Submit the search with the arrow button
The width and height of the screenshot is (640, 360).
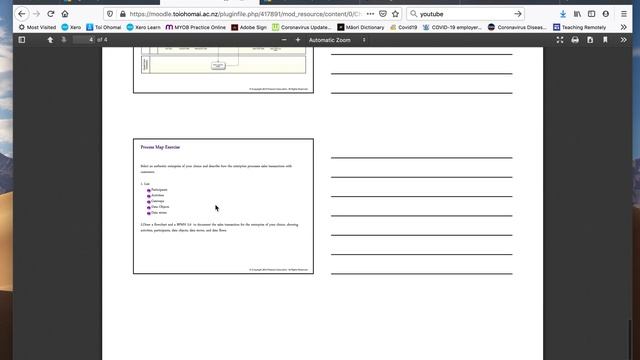[518, 14]
